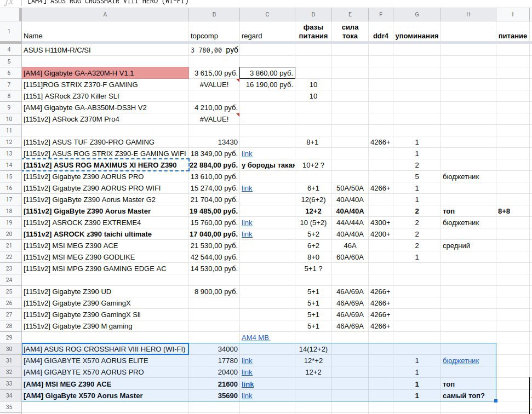Select row 1 header
This screenshot has height=414, width=532.
(x=9, y=31)
